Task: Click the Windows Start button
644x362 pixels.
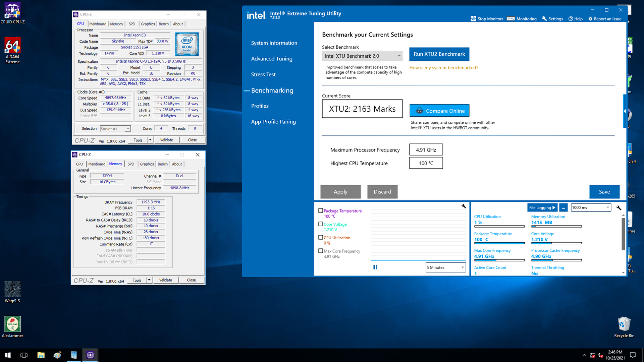Action: point(8,355)
